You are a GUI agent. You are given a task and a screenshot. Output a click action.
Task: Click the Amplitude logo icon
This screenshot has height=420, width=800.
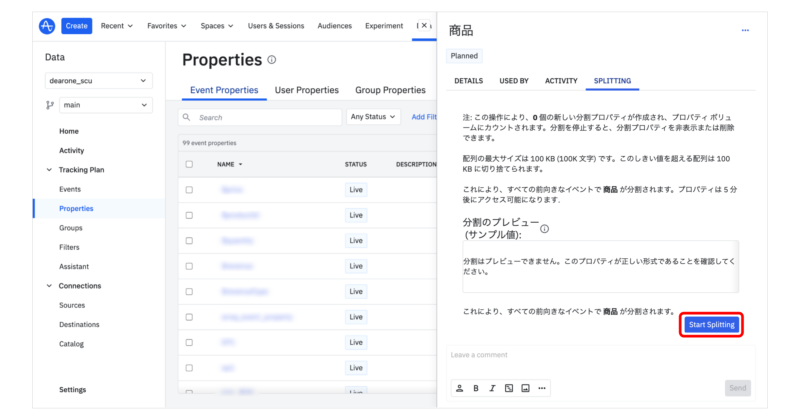coord(47,26)
